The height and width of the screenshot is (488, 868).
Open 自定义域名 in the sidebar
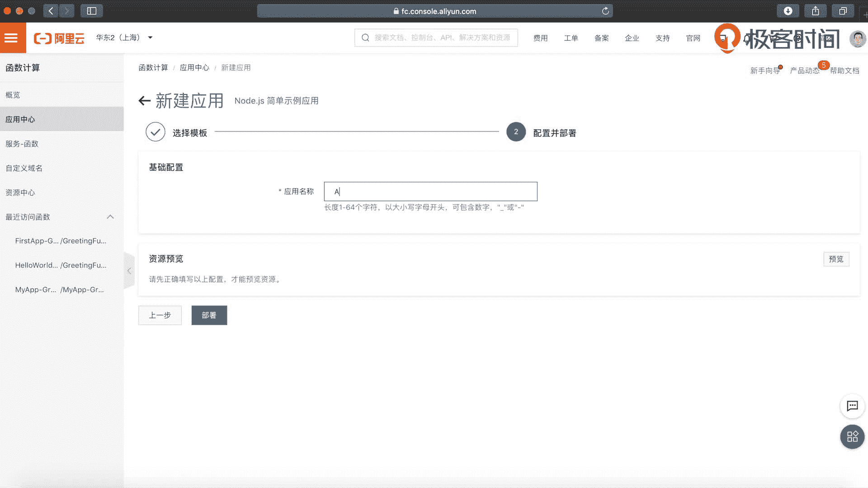pos(24,168)
